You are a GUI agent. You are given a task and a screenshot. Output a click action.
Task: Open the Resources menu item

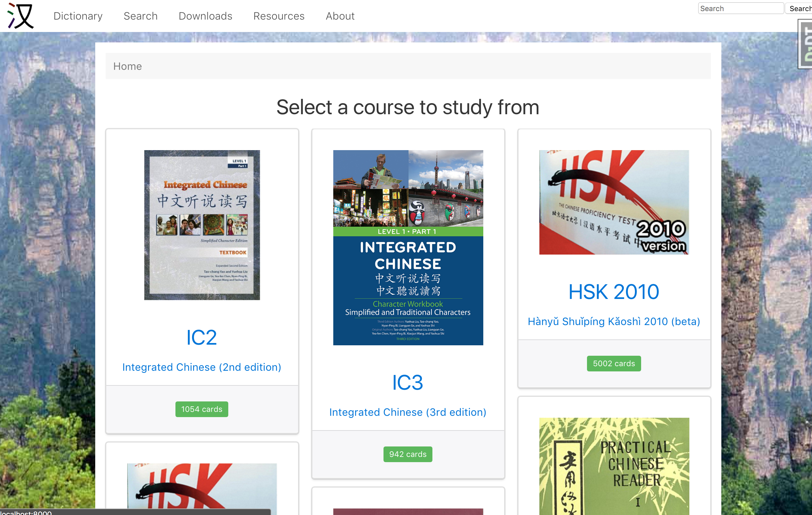click(279, 16)
